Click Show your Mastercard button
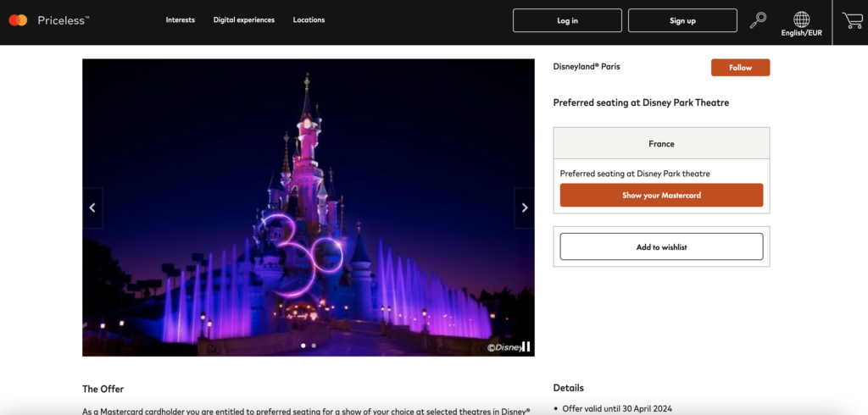 click(661, 196)
